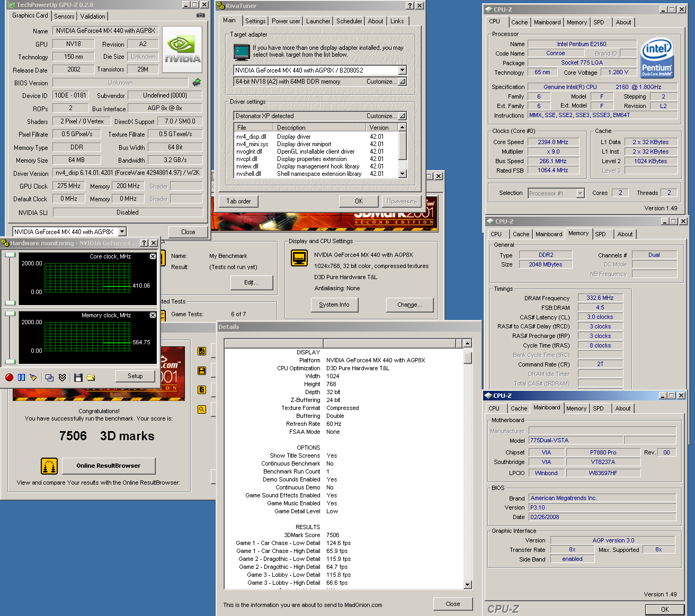Click Change... button in display settings
The image size is (695, 616).
(x=410, y=305)
